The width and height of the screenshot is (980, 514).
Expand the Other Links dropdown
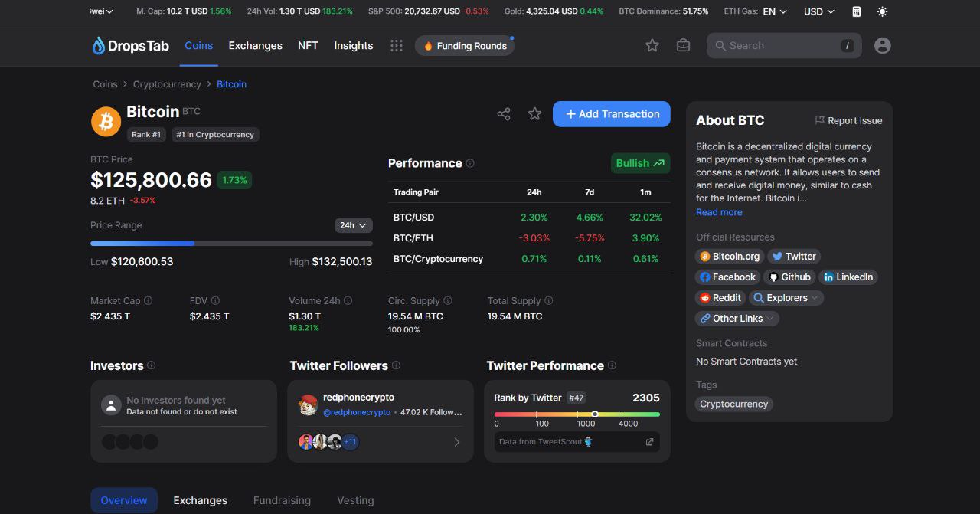coord(737,319)
